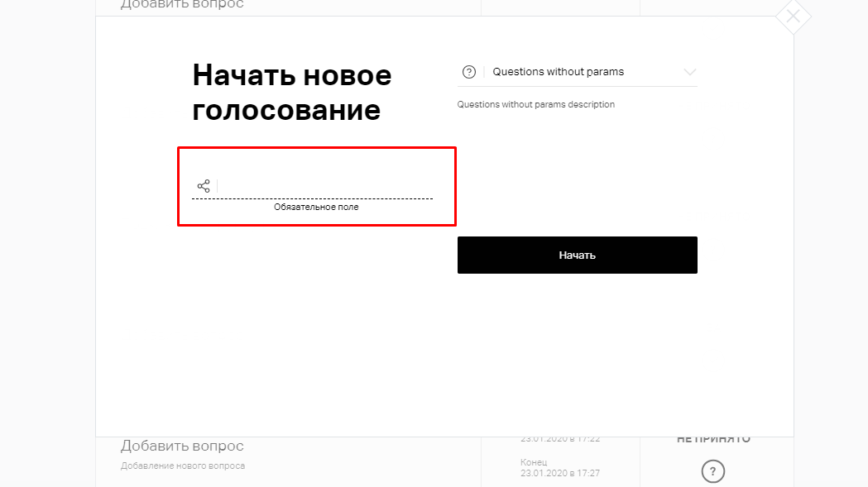
Task: Select the Добавить вопрос item below the dialog
Action: click(182, 446)
